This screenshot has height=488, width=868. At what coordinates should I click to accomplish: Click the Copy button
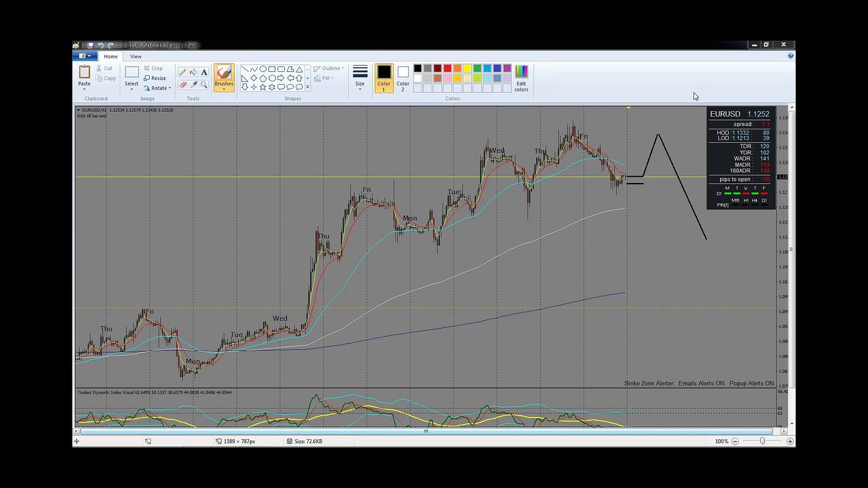pos(105,79)
